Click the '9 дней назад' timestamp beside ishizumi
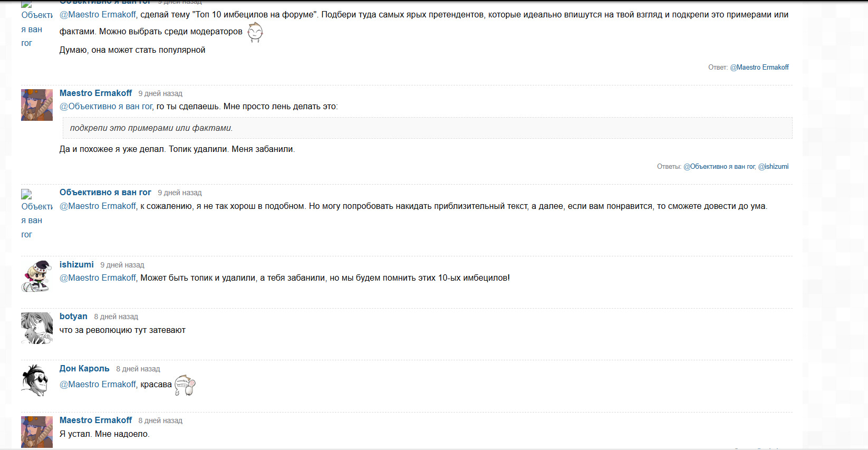 pyautogui.click(x=122, y=265)
